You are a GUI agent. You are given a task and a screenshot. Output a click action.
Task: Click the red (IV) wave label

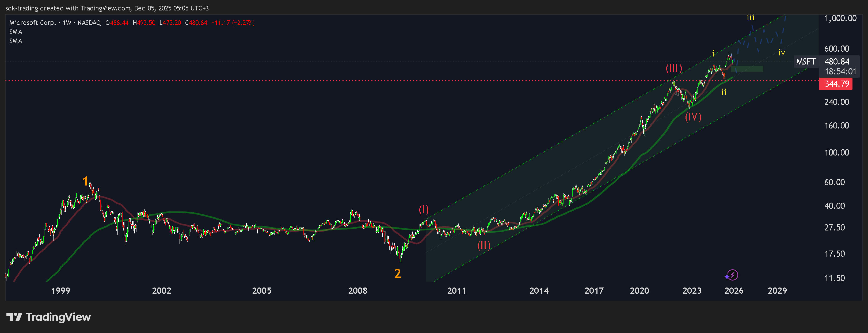(x=693, y=117)
